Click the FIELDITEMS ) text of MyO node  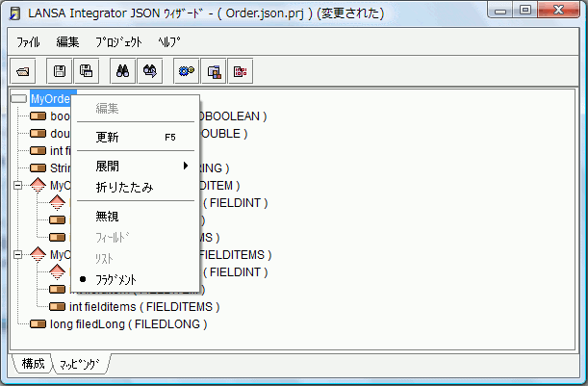pyautogui.click(x=235, y=255)
